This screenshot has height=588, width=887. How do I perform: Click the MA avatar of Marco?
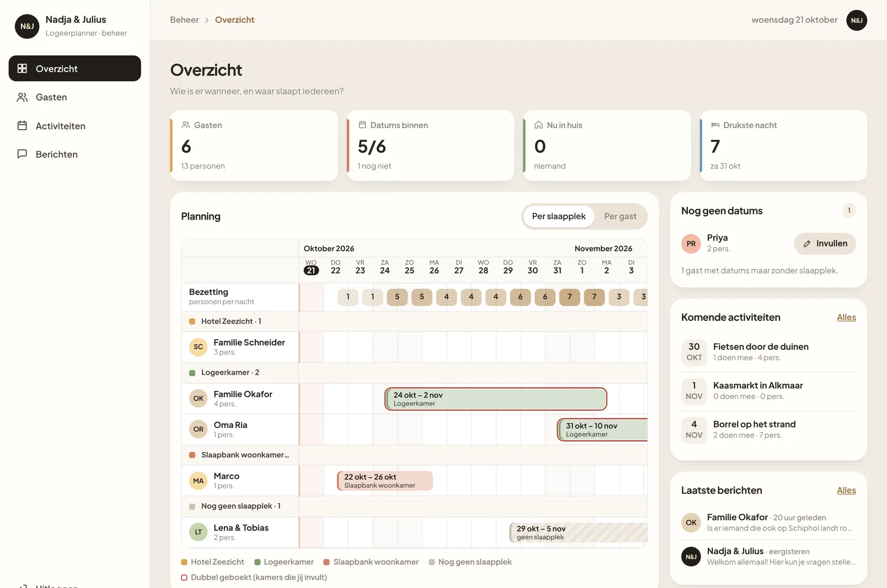pos(198,480)
